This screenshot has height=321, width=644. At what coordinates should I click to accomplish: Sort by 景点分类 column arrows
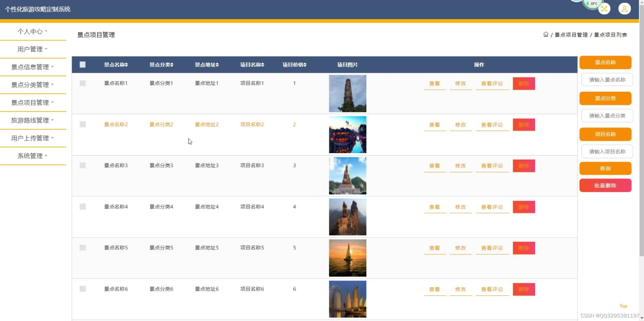(x=172, y=65)
